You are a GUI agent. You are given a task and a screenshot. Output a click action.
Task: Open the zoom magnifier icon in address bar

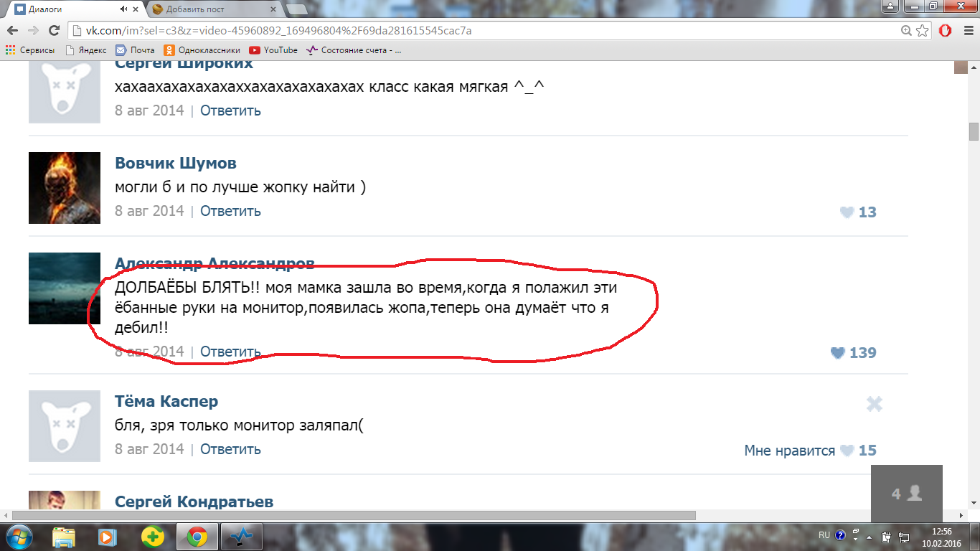(x=907, y=31)
